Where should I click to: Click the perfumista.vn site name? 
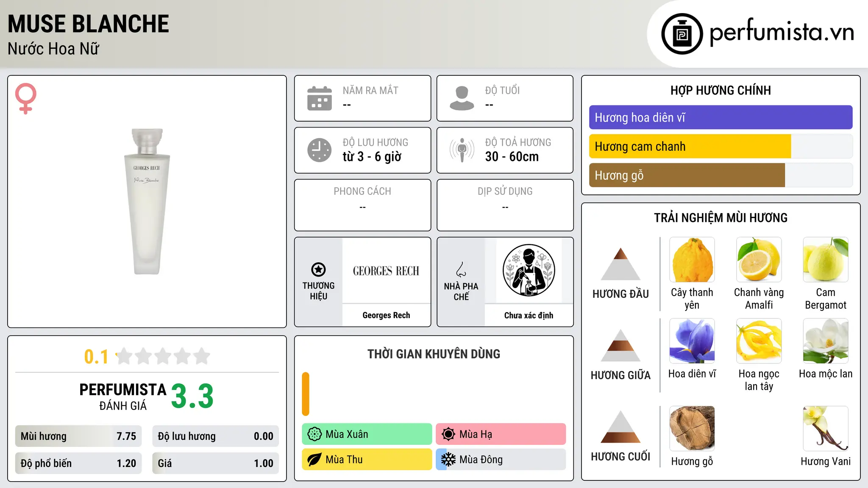782,32
